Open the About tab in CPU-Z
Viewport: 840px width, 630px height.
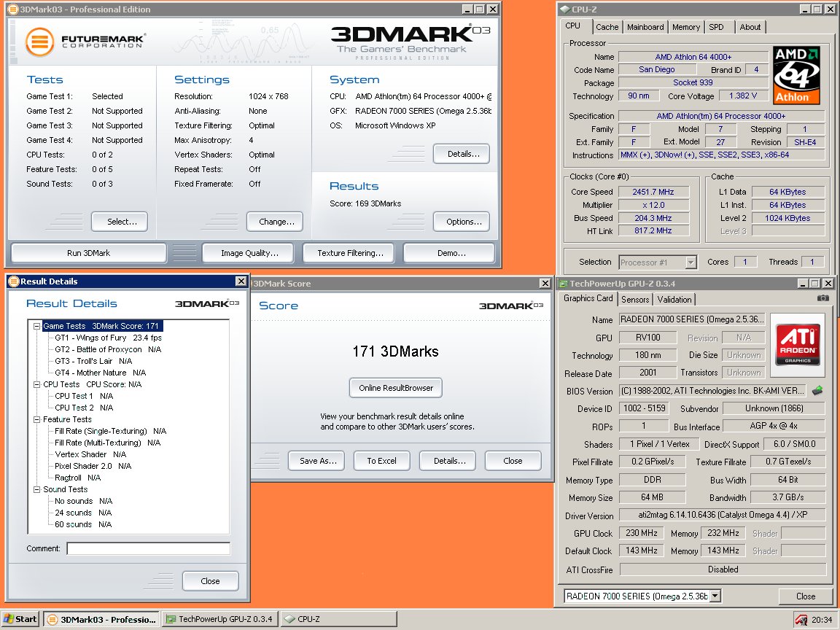[750, 27]
